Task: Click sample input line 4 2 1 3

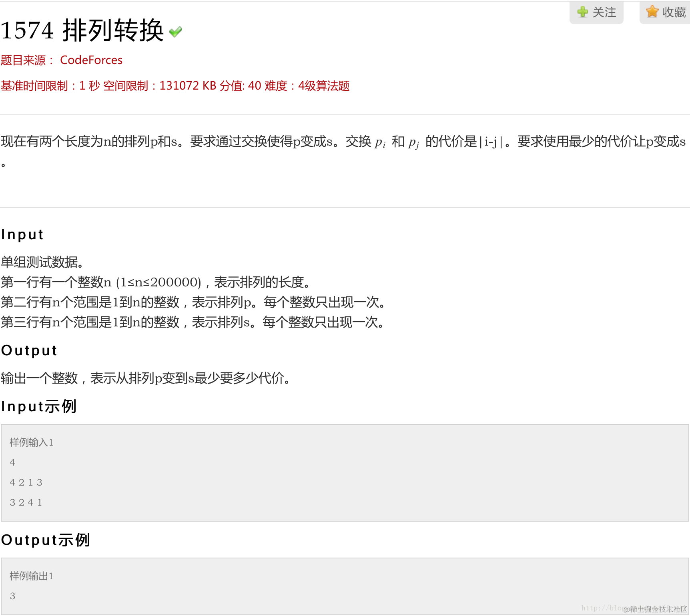Action: [26, 482]
